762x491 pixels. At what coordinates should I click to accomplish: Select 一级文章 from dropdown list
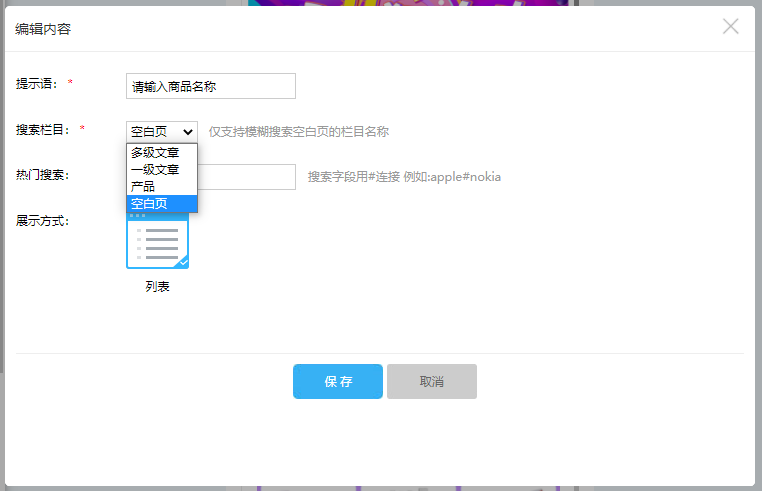162,170
